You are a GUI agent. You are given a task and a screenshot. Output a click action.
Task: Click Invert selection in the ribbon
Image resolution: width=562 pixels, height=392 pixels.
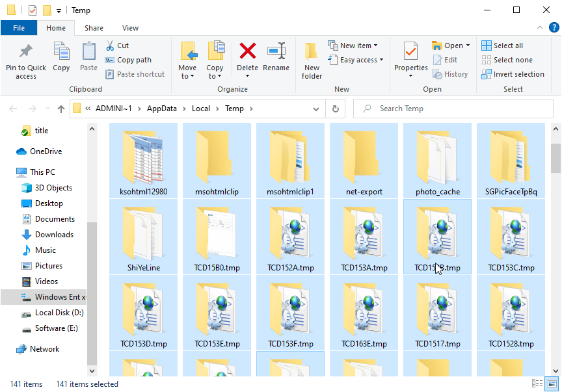[513, 74]
